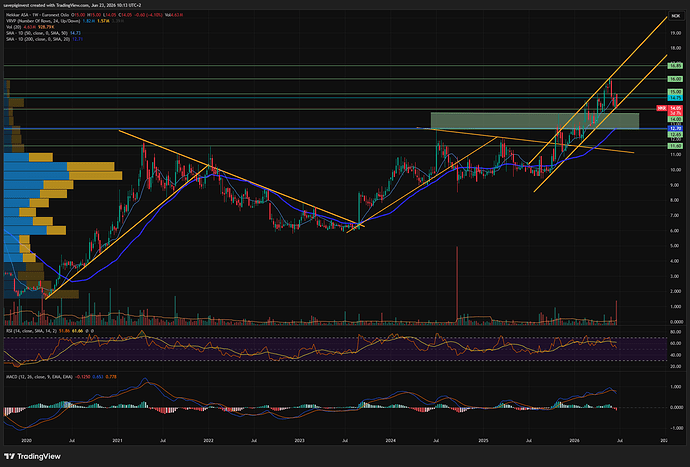Open the NOK currency selector
690x467 pixels.
[x=675, y=16]
